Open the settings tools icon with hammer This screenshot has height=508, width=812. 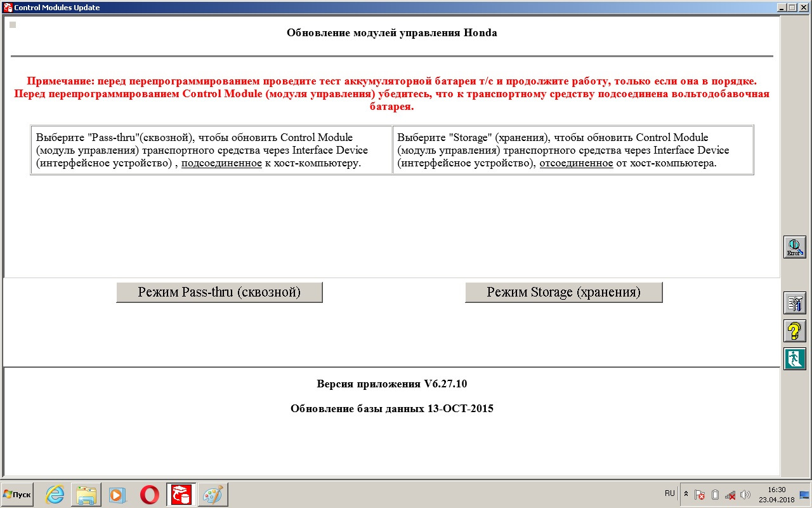(x=795, y=303)
